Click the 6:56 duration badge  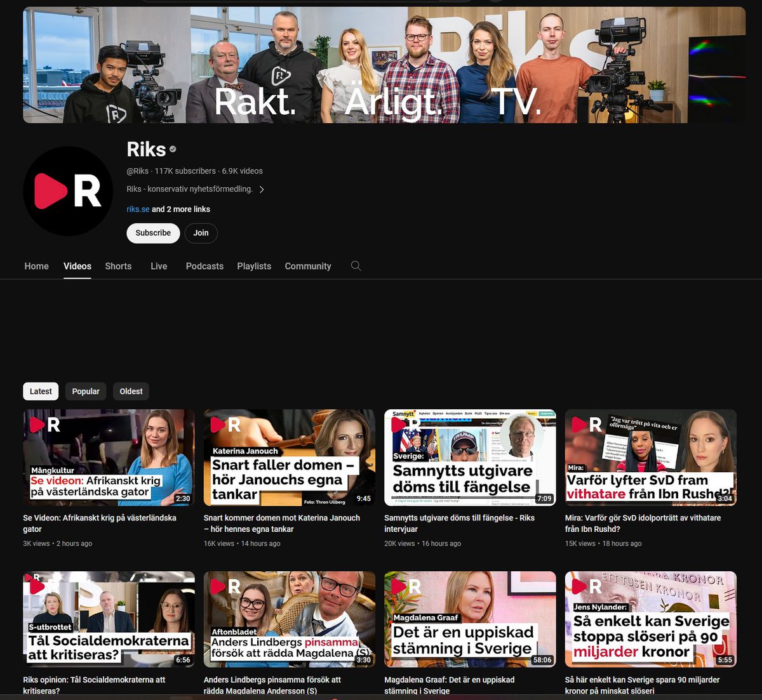pos(183,660)
